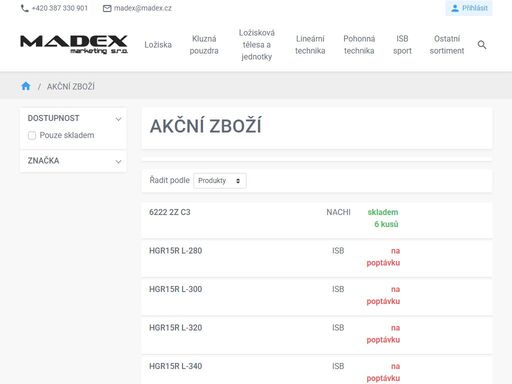
Task: Open the Pohonná technika menu
Action: pos(359,45)
